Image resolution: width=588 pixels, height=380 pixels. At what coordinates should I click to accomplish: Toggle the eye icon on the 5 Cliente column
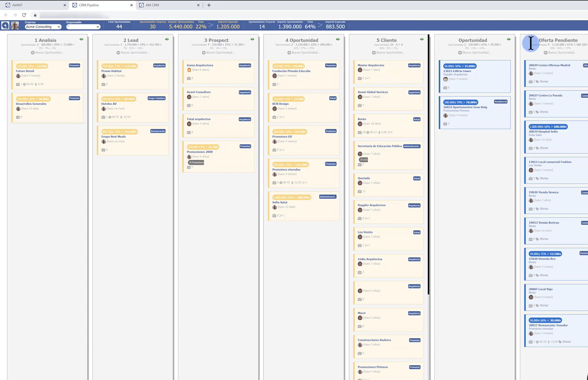422,39
